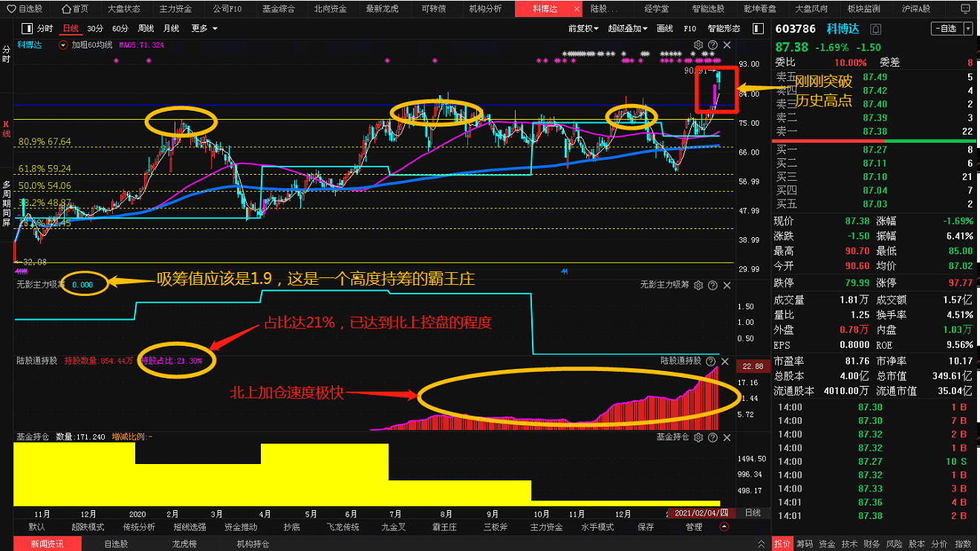Switch to 新闻资讯 bottom tab
Image resolution: width=980 pixels, height=551 pixels.
pyautogui.click(x=47, y=544)
